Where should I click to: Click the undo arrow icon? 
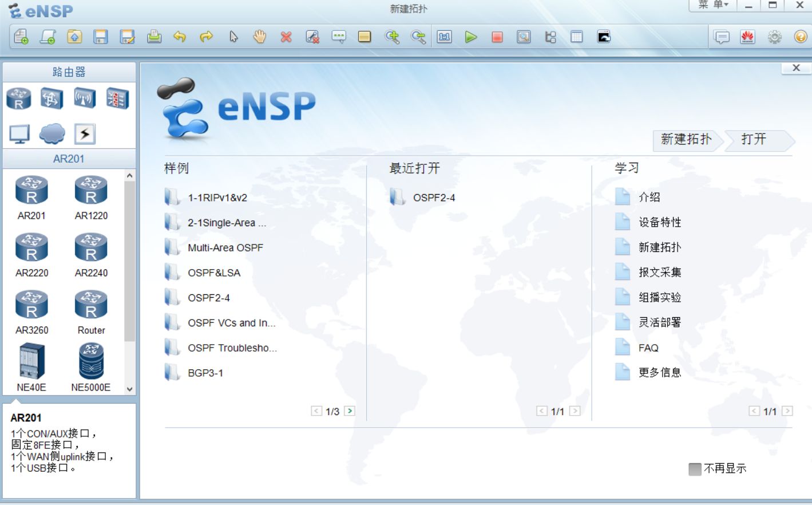pos(180,37)
